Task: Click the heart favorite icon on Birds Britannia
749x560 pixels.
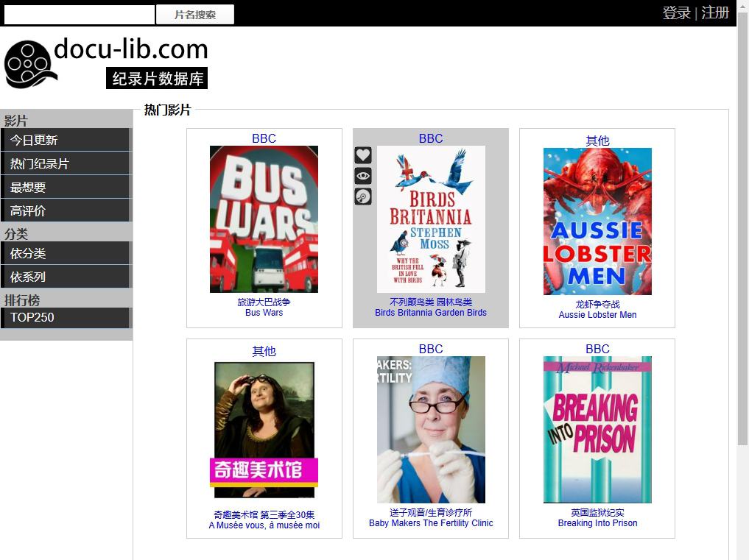Action: click(363, 155)
